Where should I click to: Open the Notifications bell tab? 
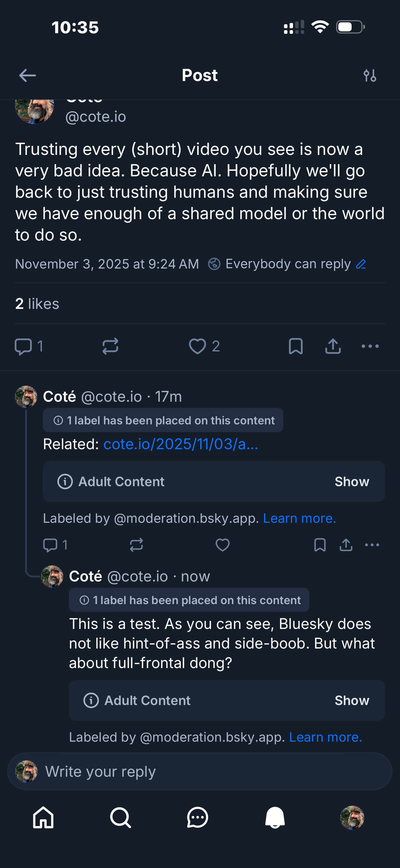[275, 817]
